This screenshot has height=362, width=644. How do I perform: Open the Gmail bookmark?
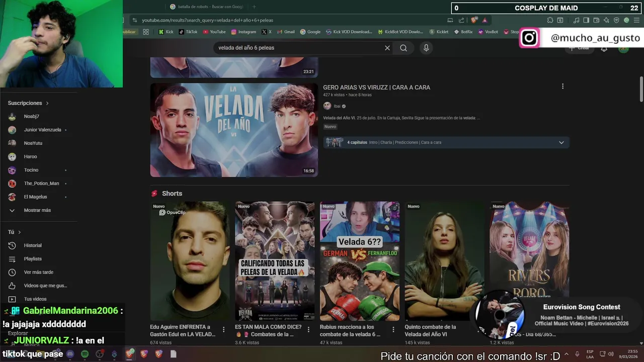(285, 32)
